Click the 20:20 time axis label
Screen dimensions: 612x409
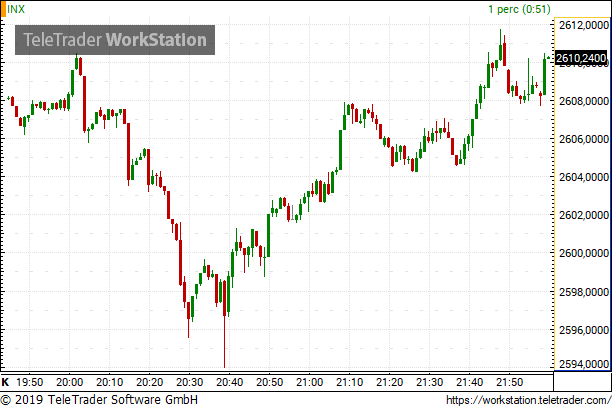[149, 382]
